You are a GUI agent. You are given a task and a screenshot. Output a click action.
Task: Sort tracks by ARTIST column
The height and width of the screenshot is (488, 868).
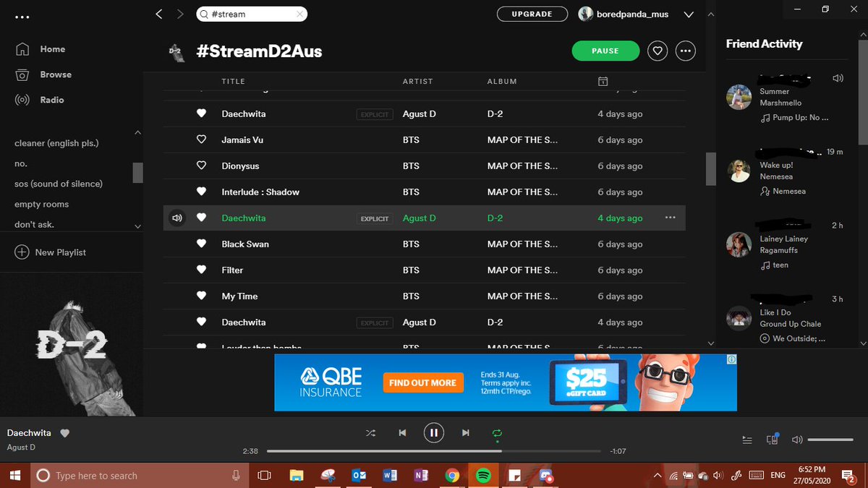[417, 82]
